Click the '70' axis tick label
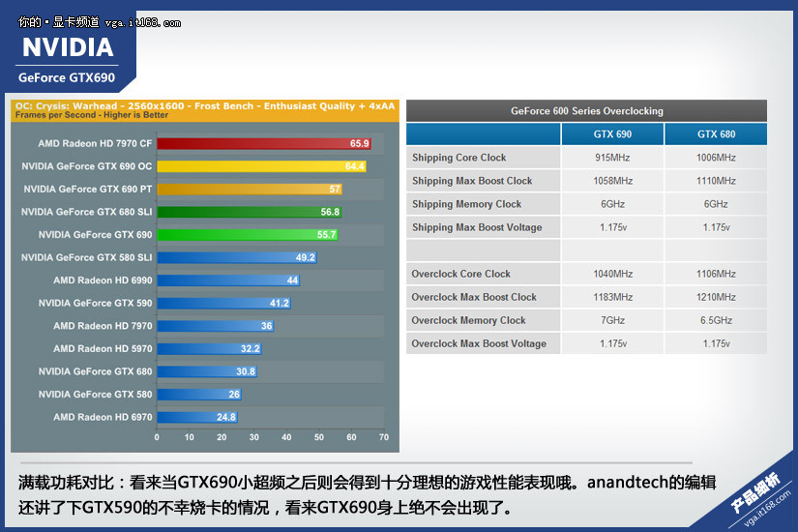798x532 pixels. click(384, 437)
